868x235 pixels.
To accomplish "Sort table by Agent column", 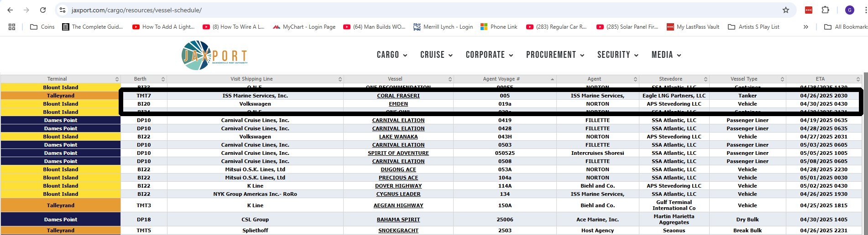I will tap(597, 79).
